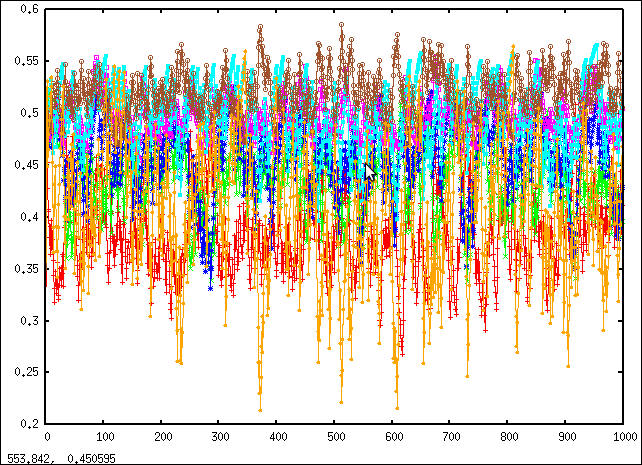The height and width of the screenshot is (465, 642).
Task: Click the 0.3 y-axis tick label
Action: tap(30, 321)
